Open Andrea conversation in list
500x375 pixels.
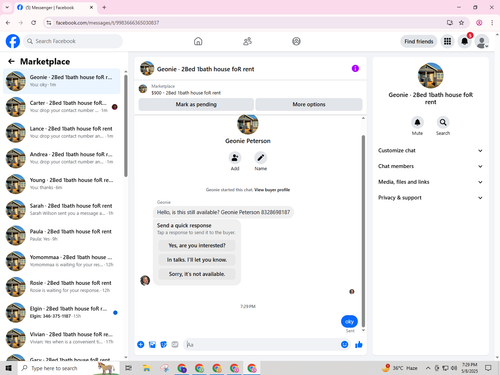pos(62,158)
